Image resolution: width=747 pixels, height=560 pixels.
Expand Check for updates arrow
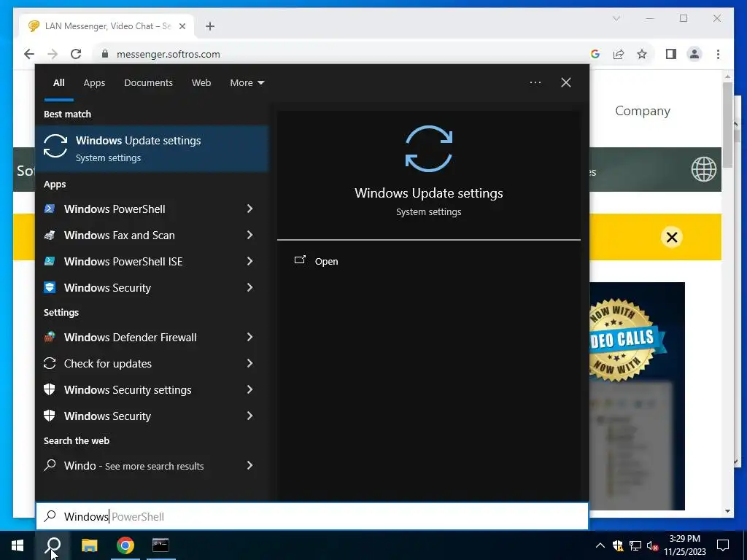[x=249, y=363]
